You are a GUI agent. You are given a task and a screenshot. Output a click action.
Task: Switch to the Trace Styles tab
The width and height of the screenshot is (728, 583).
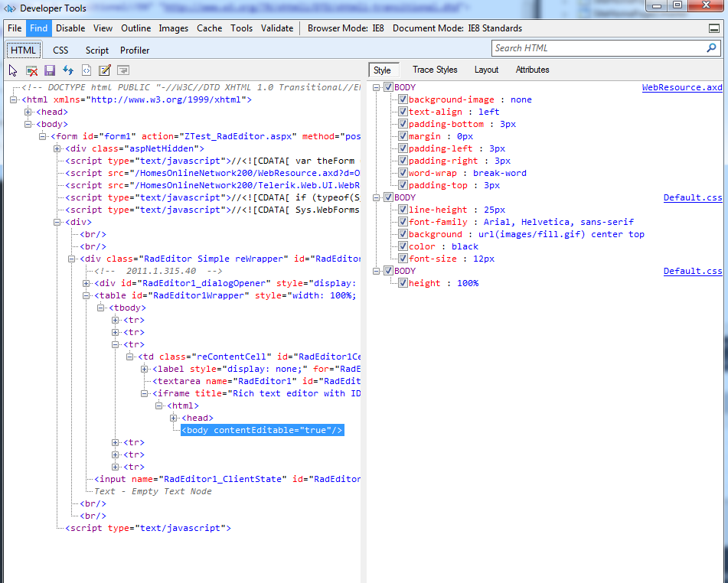435,70
